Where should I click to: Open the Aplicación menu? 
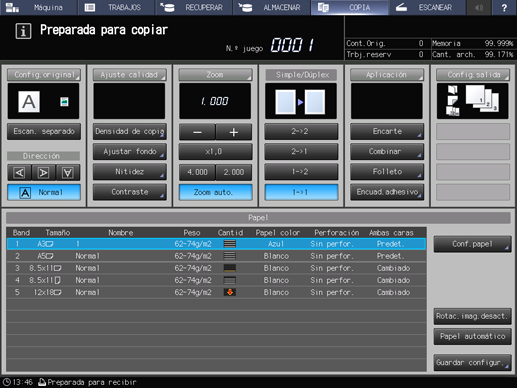(387, 75)
